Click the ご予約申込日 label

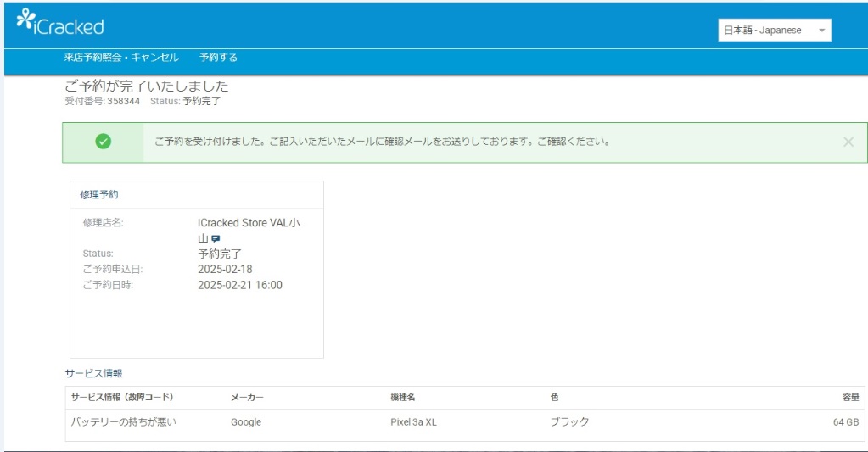(x=112, y=270)
